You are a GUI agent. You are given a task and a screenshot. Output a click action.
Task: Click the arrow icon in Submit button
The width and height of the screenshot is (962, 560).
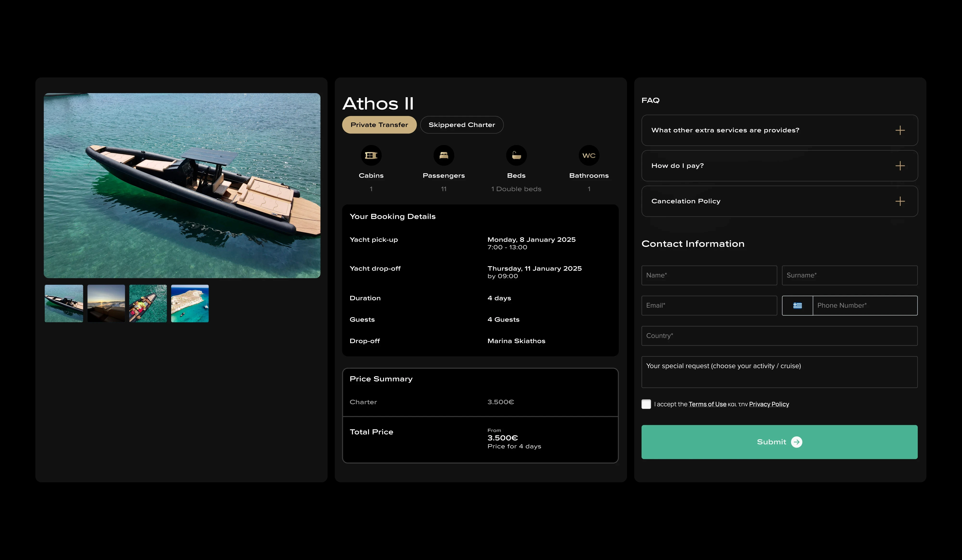pos(797,442)
